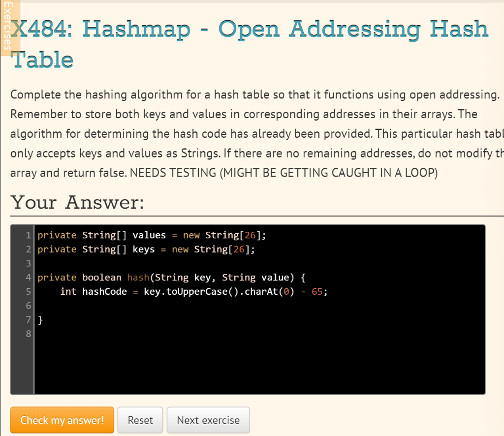
Task: Click the Your Answer heading
Action: (76, 202)
